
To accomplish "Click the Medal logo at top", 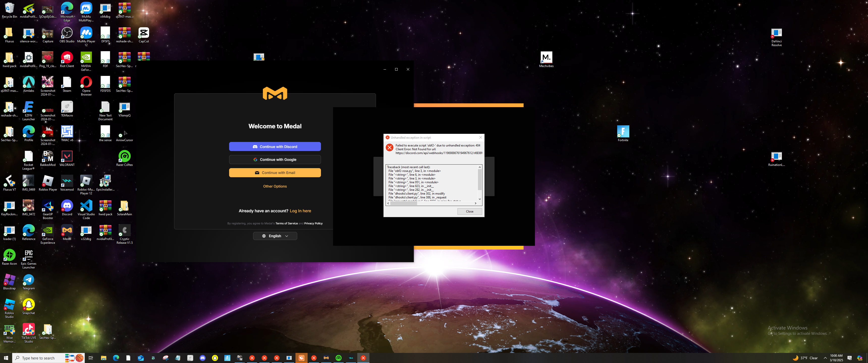I will (275, 93).
